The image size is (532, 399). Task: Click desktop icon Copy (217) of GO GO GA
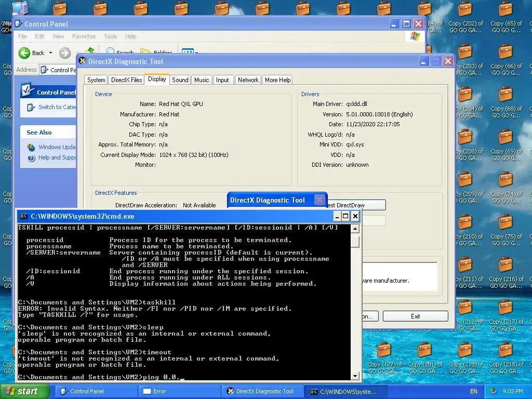coord(506,316)
